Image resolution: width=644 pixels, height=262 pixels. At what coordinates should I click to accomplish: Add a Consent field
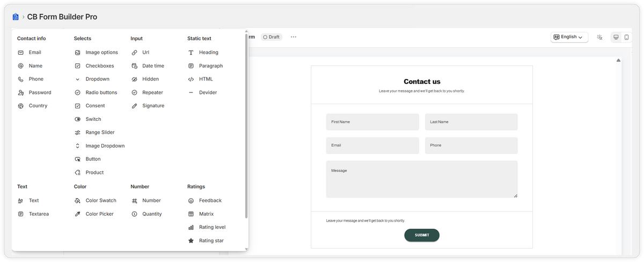[x=90, y=106]
